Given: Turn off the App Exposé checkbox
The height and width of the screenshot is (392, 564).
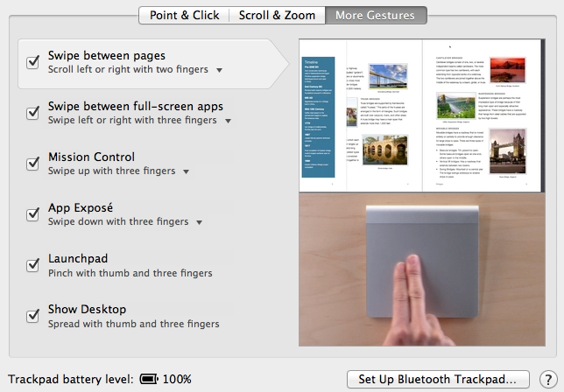Looking at the screenshot, I should click(33, 214).
